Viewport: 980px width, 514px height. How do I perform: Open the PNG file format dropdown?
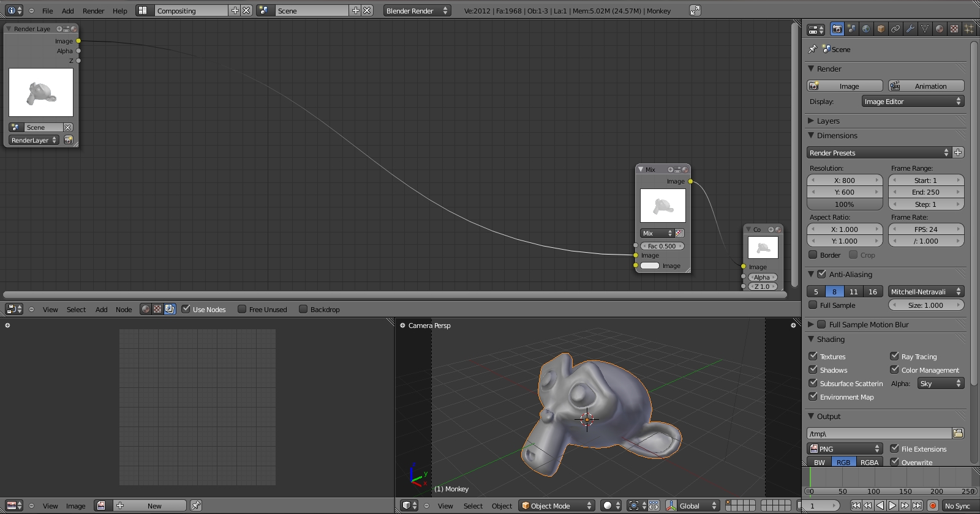(x=845, y=449)
